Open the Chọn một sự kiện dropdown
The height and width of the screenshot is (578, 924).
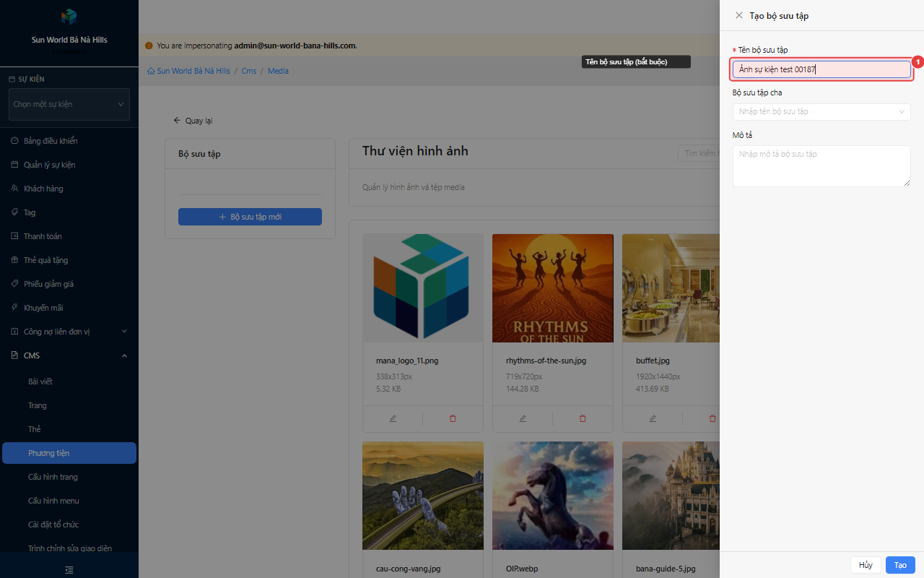point(69,104)
